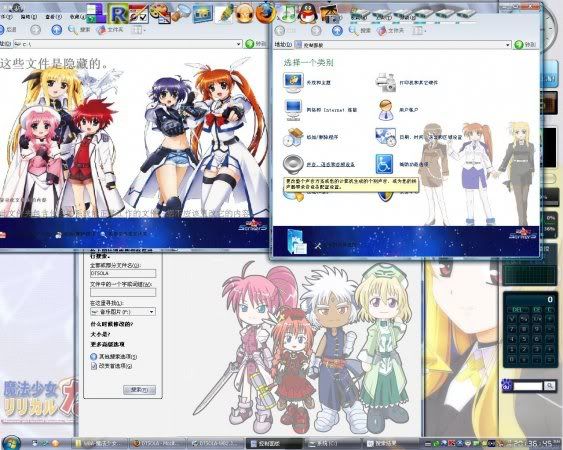Switch to the Search Results taskbar button

tap(391, 444)
